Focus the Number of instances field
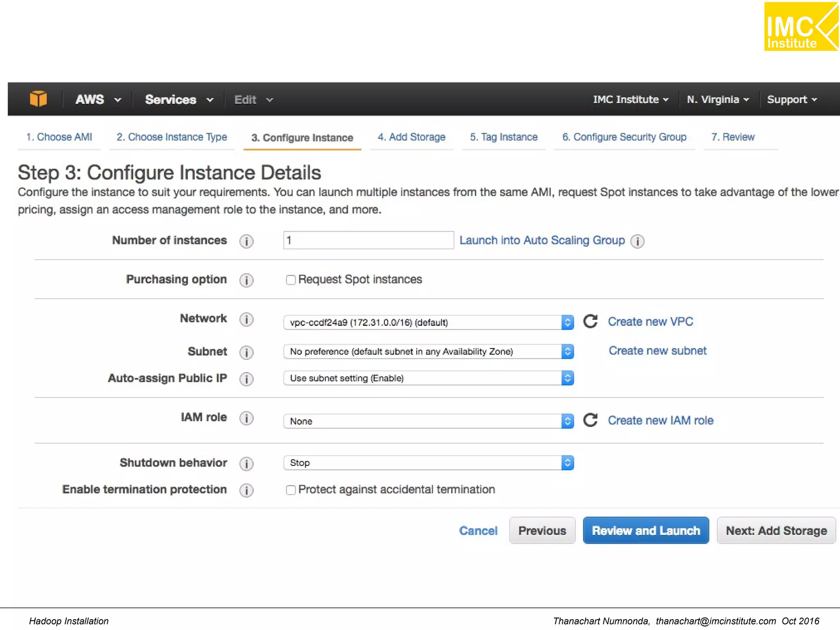This screenshot has width=840, height=630. (x=369, y=240)
